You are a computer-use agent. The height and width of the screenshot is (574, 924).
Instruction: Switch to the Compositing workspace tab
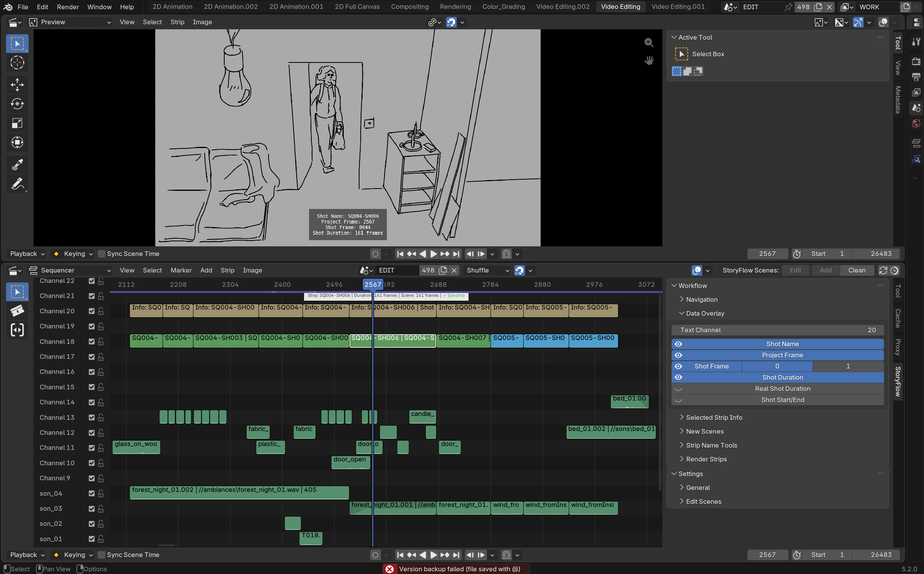pos(410,7)
